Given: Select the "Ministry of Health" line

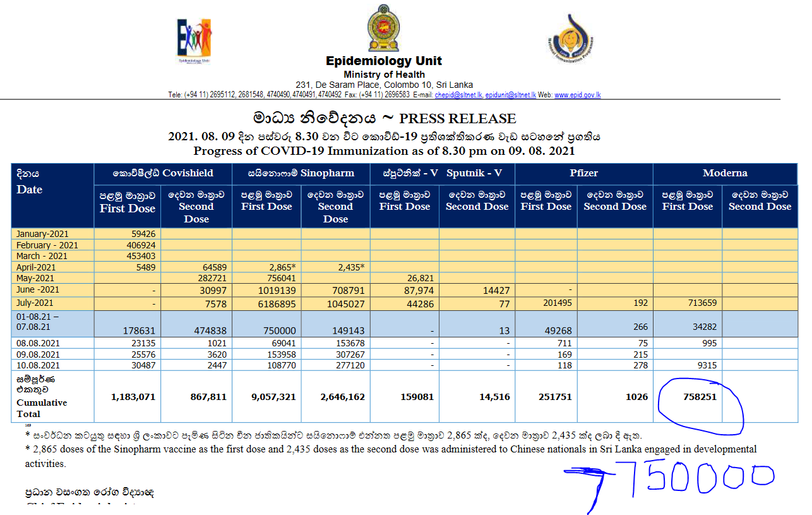Looking at the screenshot, I should (384, 75).
